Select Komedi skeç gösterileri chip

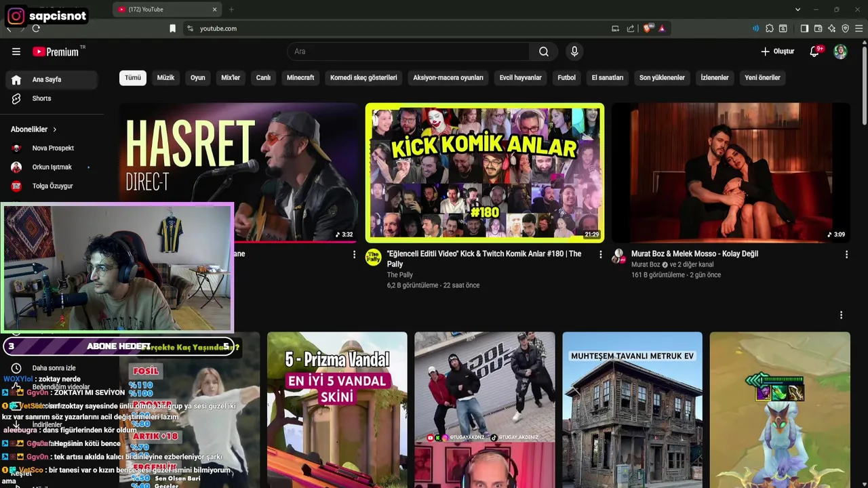click(x=363, y=78)
